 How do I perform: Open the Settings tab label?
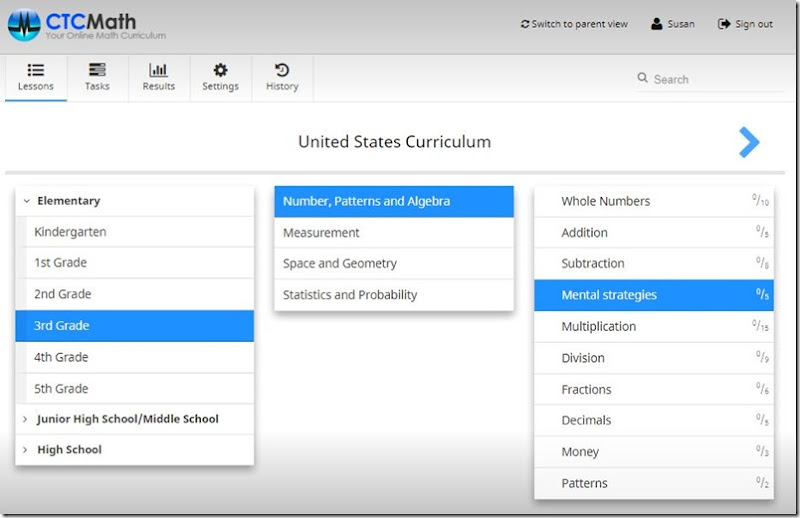tap(220, 86)
